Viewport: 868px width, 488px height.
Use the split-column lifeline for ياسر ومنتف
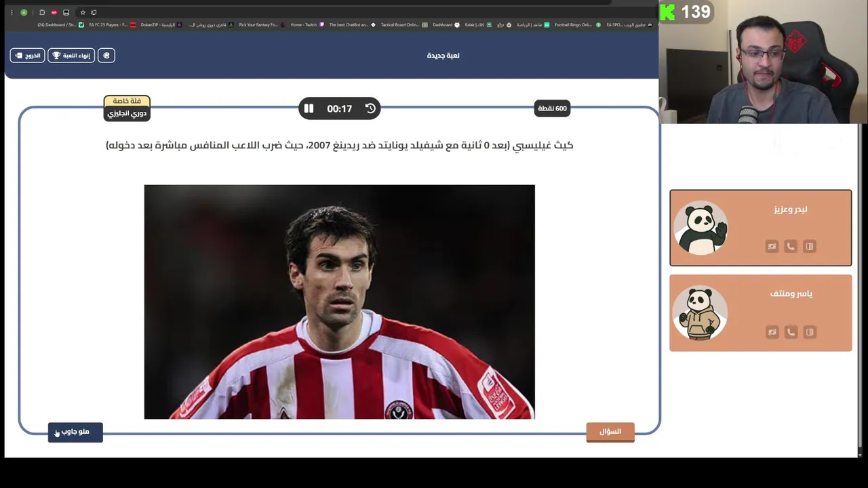coord(810,332)
